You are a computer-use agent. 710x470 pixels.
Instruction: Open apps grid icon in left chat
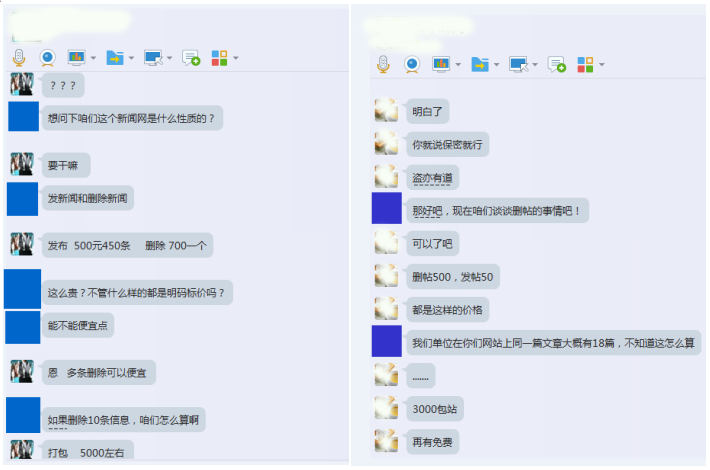pyautogui.click(x=220, y=58)
